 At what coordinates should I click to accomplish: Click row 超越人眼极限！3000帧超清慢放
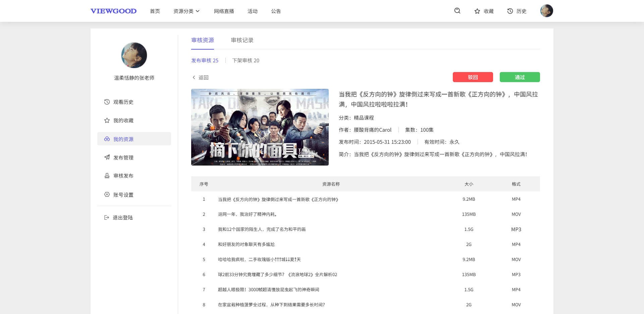point(366,290)
